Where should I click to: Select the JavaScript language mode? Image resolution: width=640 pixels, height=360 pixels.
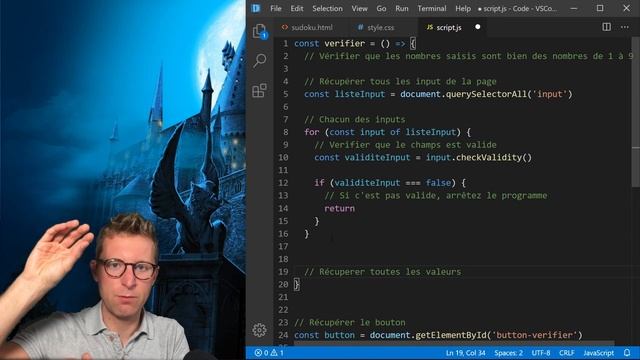tap(598, 353)
